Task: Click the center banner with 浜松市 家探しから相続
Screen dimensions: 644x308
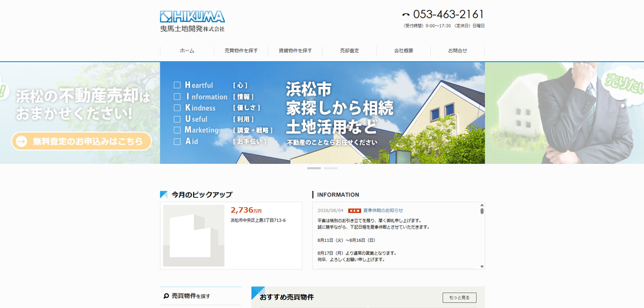Action: point(323,113)
